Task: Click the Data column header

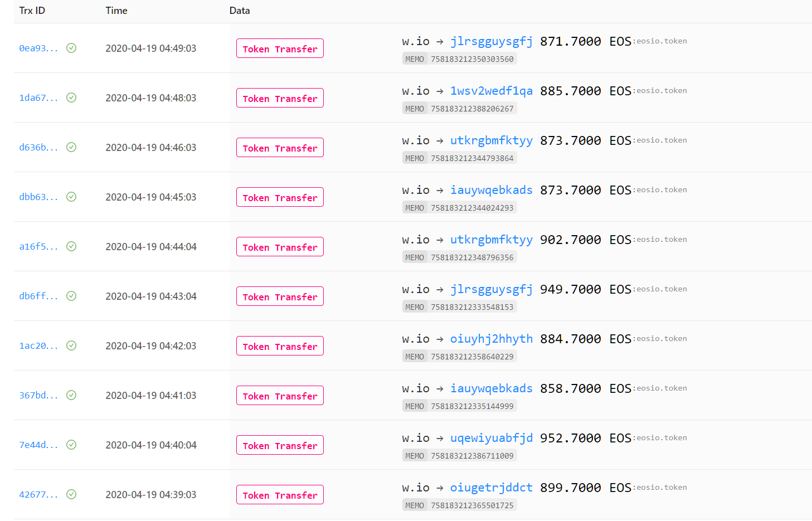Action: click(x=240, y=11)
